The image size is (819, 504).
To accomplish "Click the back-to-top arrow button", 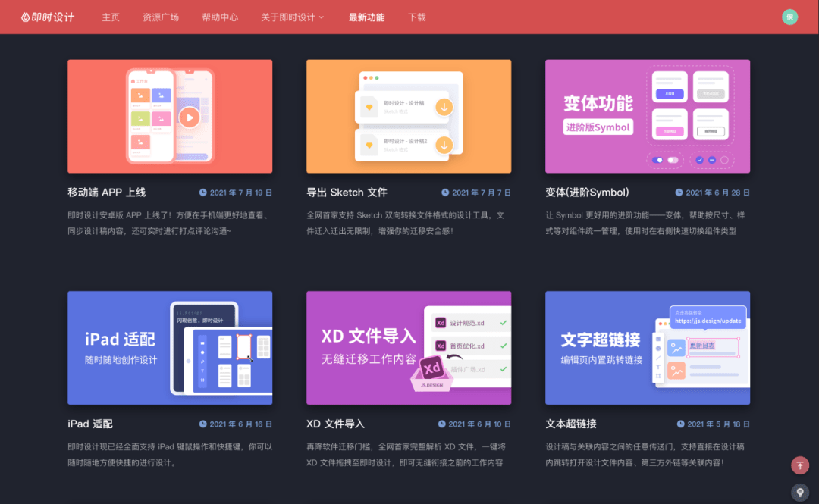I will (800, 465).
